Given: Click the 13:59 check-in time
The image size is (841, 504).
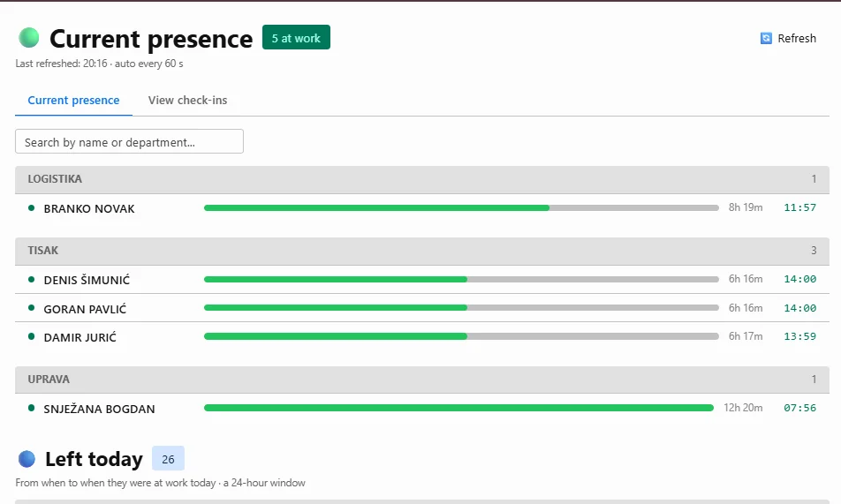Looking at the screenshot, I should (x=799, y=336).
